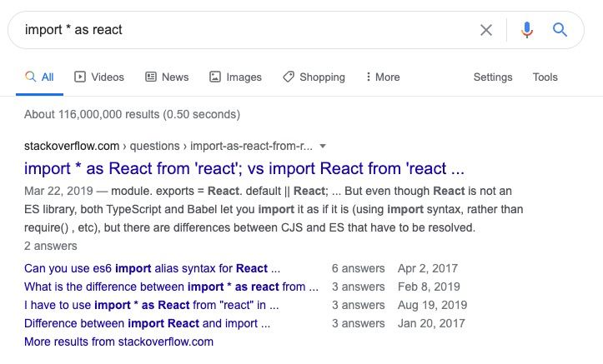Open "Can you use es6 import alias" link
Image resolution: width=603 pixels, height=364 pixels.
[152, 268]
